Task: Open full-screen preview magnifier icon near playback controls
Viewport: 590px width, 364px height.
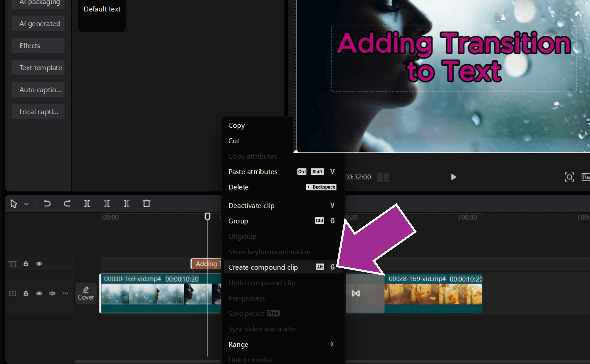Action: pyautogui.click(x=570, y=177)
